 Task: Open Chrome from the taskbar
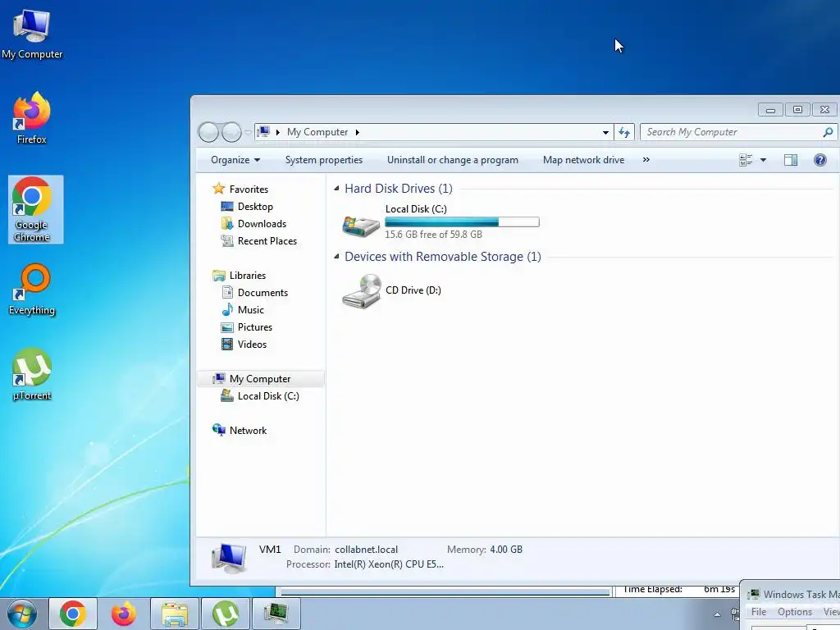coord(73,614)
